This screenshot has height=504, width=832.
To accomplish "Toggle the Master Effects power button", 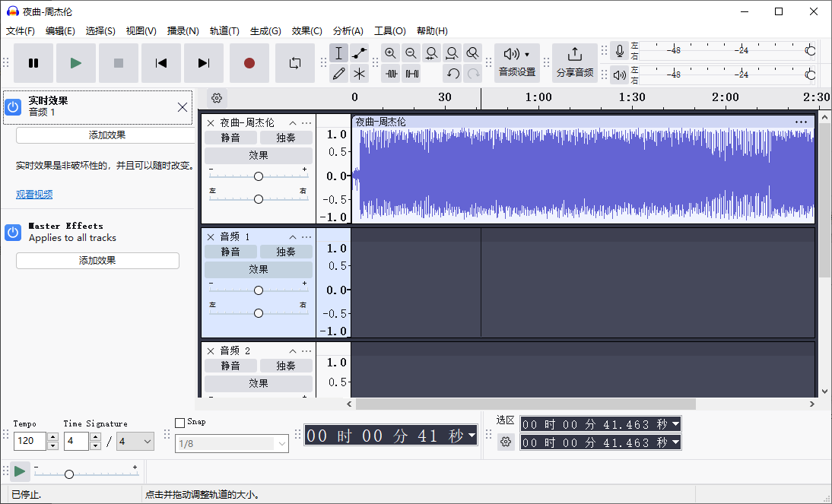I will point(12,232).
